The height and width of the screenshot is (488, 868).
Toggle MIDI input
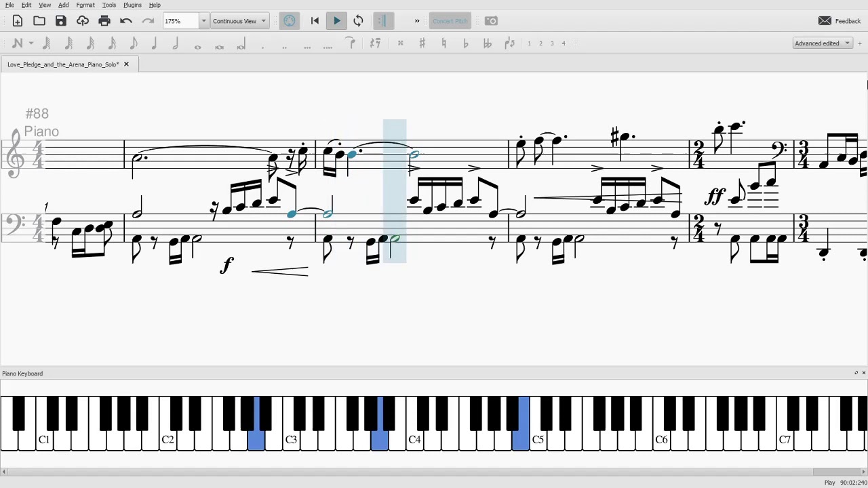pos(290,21)
